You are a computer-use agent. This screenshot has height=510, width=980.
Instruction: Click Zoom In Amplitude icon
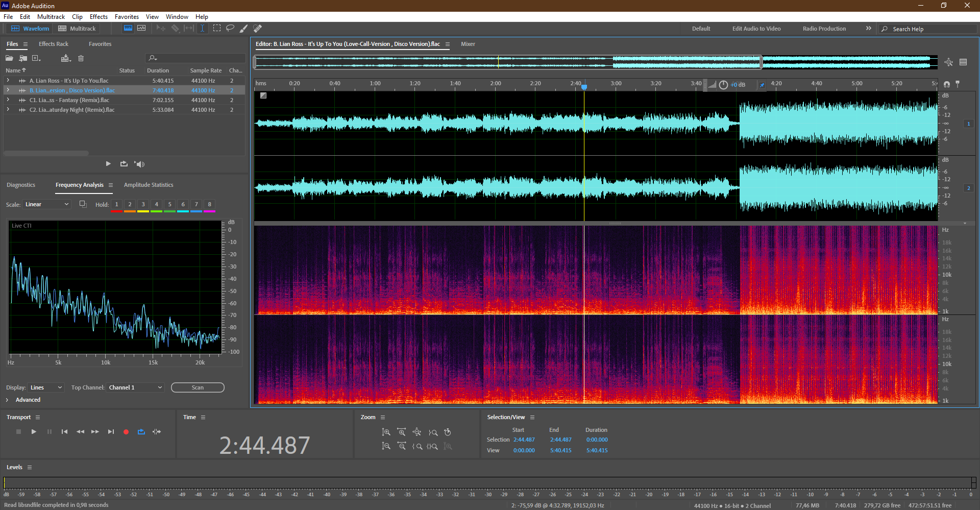pyautogui.click(x=386, y=432)
